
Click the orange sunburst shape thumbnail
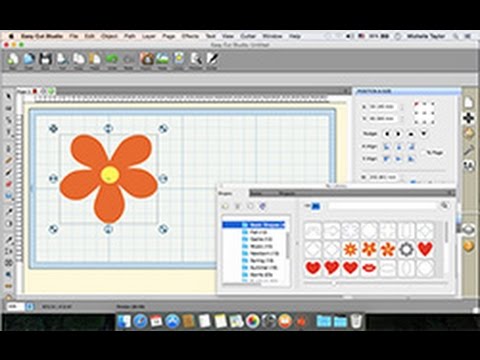point(350,249)
